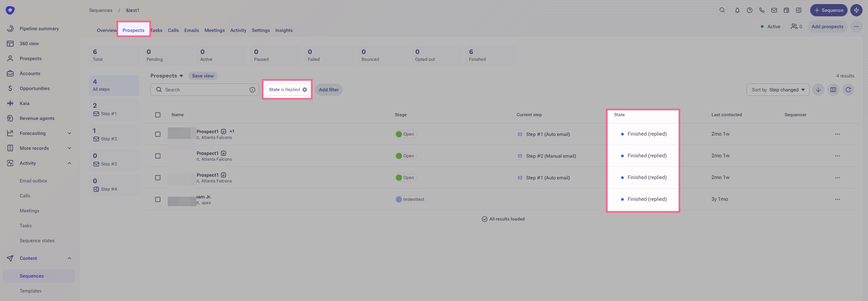Open Kaia in sidebar
The image size is (868, 301).
point(24,103)
